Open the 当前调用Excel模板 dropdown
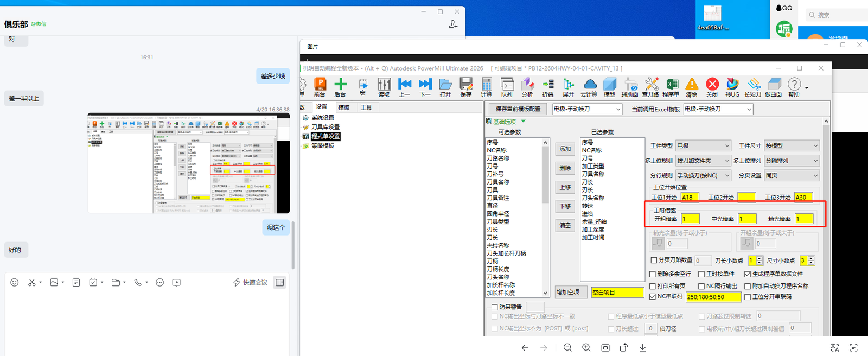The height and width of the screenshot is (356, 868). (718, 109)
